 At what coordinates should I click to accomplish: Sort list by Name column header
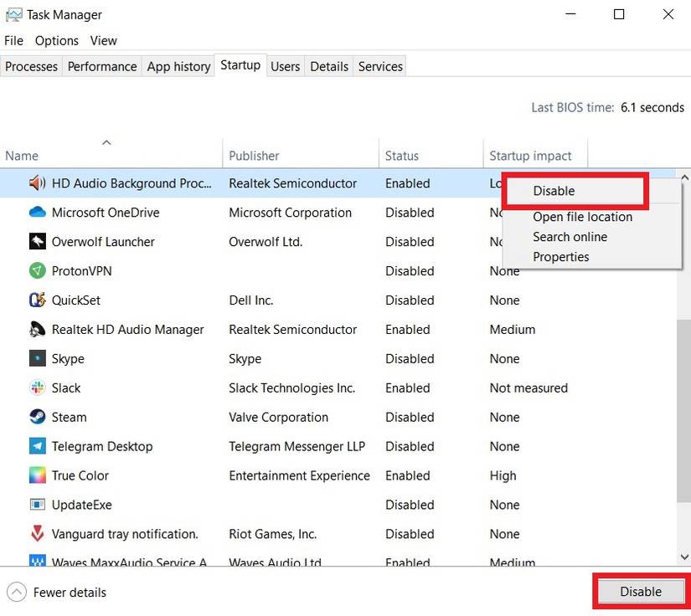click(22, 156)
